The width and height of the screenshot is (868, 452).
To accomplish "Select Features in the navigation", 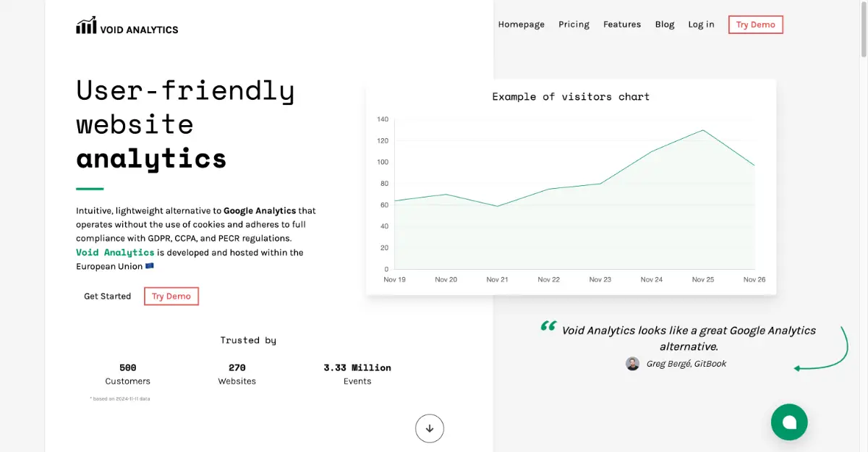I will [x=621, y=24].
